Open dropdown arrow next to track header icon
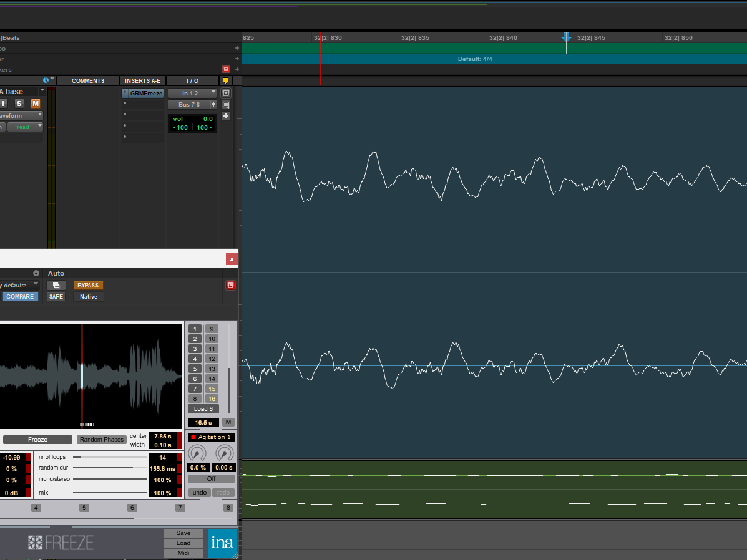This screenshot has height=560, width=747. 52,79
